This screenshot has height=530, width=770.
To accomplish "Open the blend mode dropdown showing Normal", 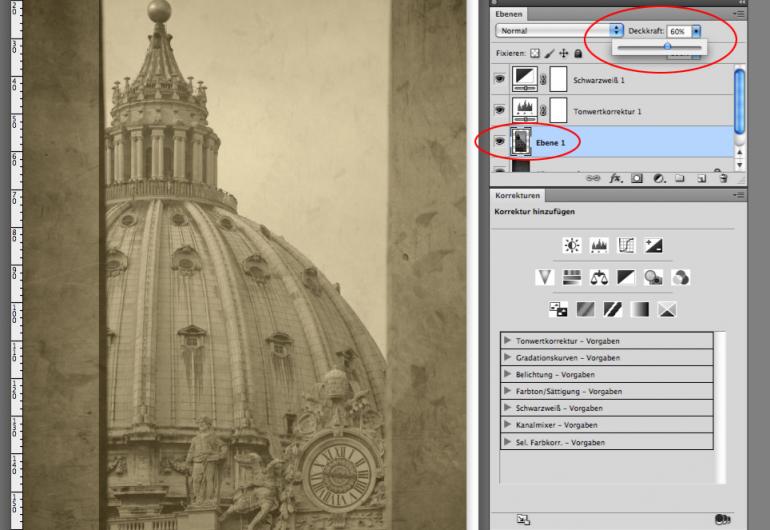I will click(559, 30).
